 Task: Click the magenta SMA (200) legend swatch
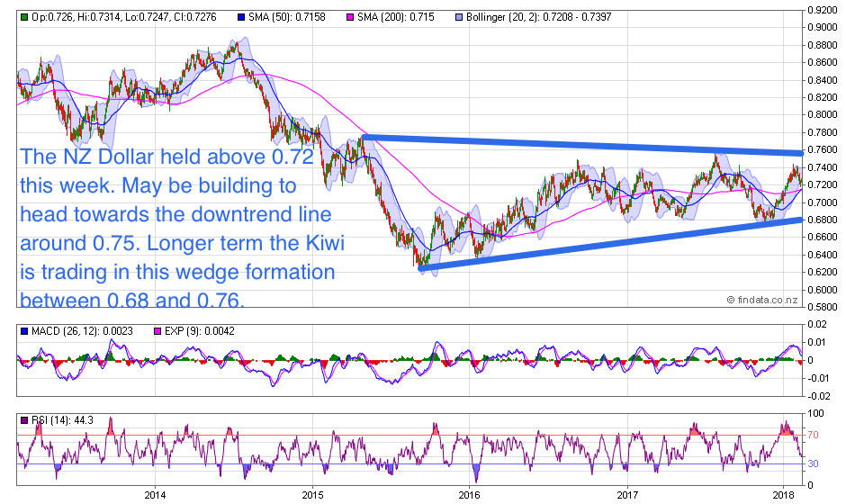click(350, 17)
